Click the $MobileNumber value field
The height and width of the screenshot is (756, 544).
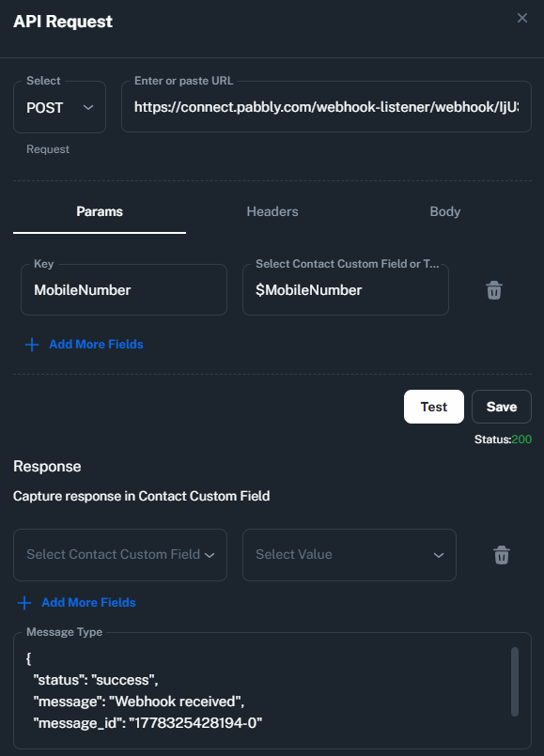tap(346, 290)
